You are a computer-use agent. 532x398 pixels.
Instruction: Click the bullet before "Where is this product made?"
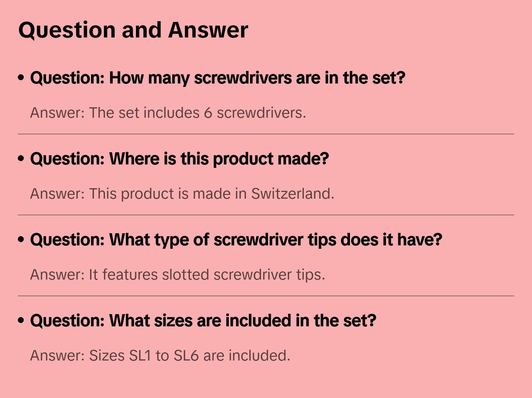tap(21, 159)
